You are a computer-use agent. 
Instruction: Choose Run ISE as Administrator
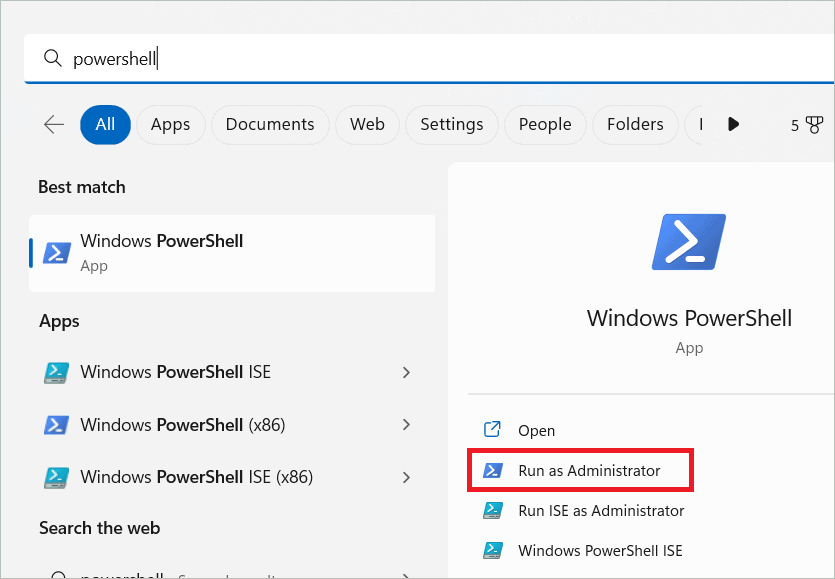[x=600, y=510]
